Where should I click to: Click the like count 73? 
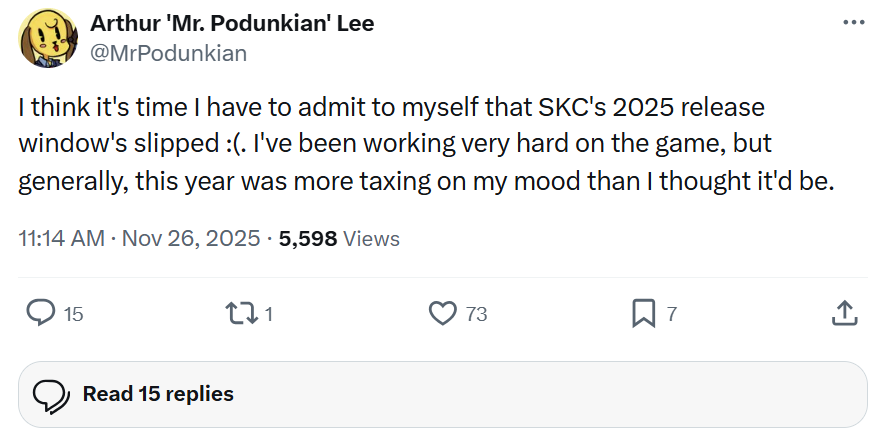pos(477,314)
